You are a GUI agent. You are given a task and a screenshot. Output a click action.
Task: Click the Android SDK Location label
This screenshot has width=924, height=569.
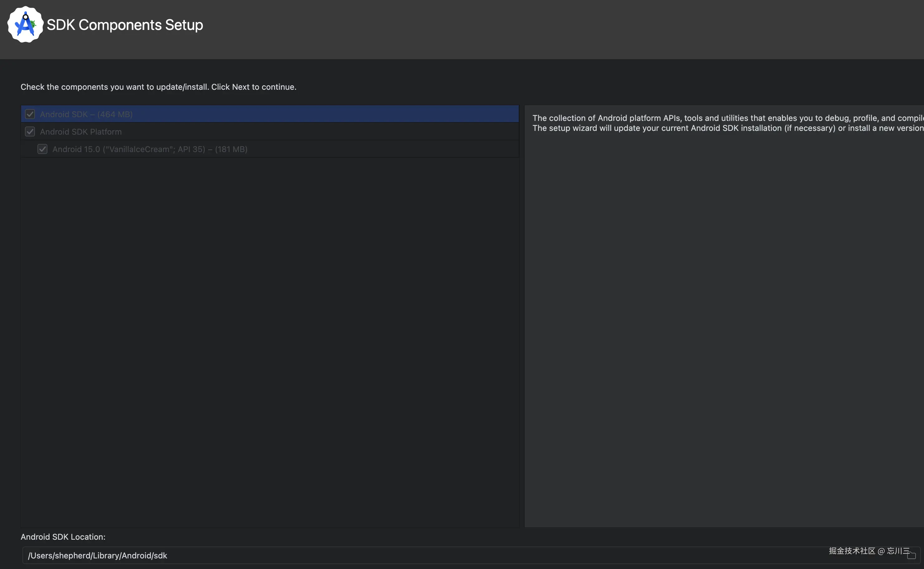[63, 537]
